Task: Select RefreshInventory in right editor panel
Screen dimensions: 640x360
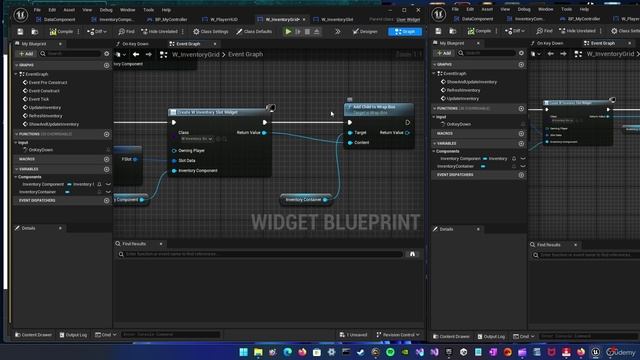Action: (463, 90)
